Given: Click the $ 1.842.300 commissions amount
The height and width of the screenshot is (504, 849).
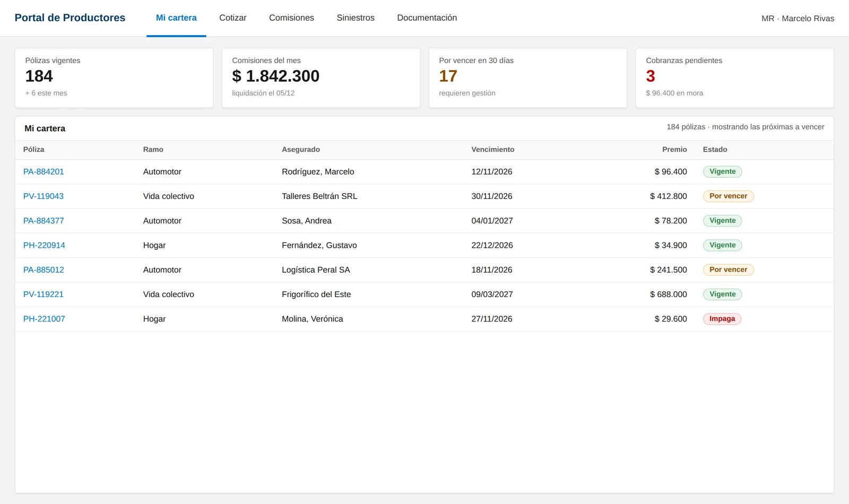Looking at the screenshot, I should click(x=276, y=76).
